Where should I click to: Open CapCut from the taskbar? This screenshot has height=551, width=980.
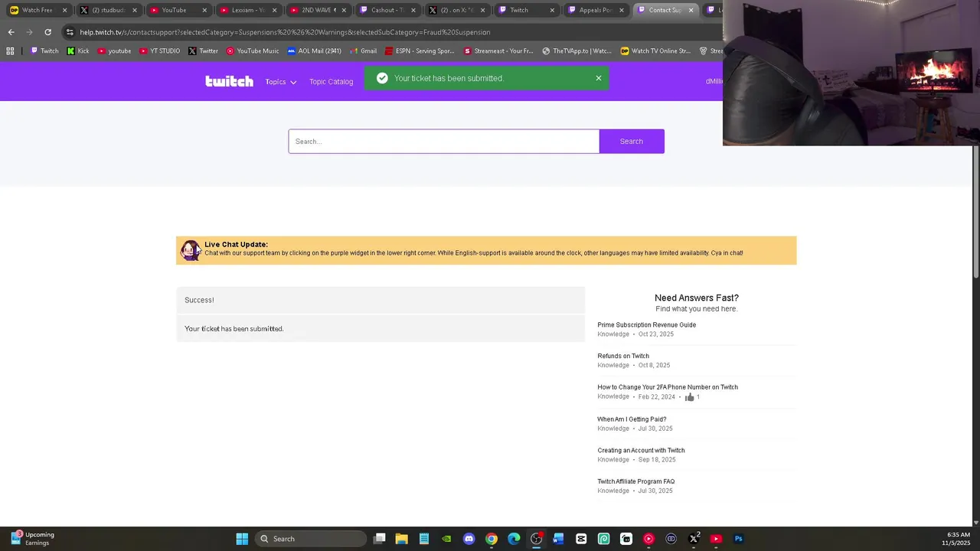(581, 539)
